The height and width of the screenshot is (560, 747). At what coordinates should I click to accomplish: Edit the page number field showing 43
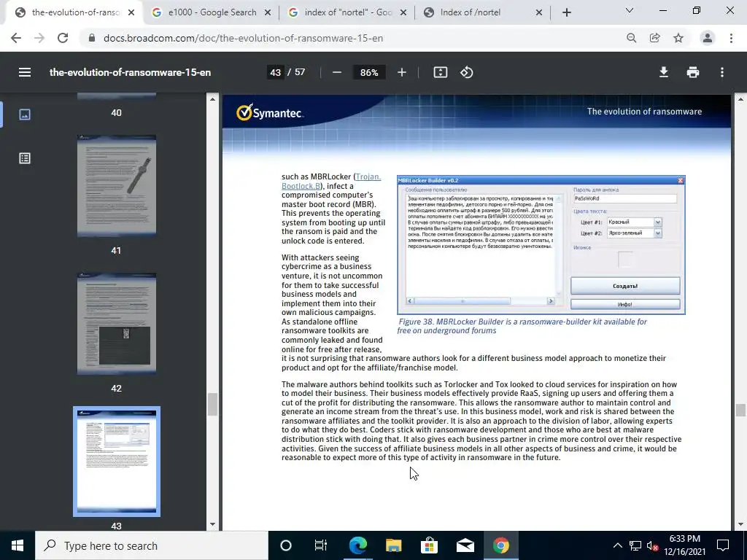(x=275, y=72)
